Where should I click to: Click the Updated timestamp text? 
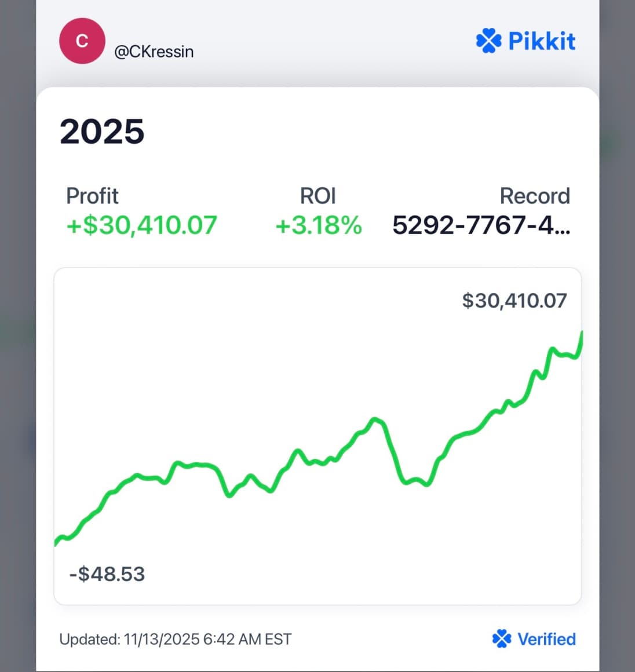pyautogui.click(x=176, y=639)
